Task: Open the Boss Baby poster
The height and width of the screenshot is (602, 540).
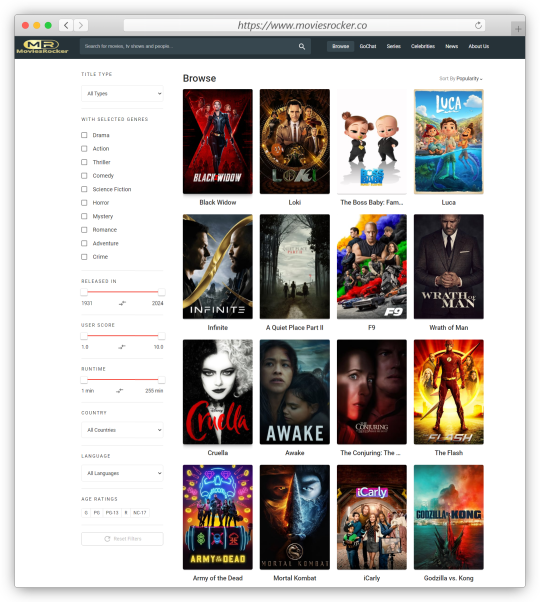Action: pyautogui.click(x=372, y=141)
